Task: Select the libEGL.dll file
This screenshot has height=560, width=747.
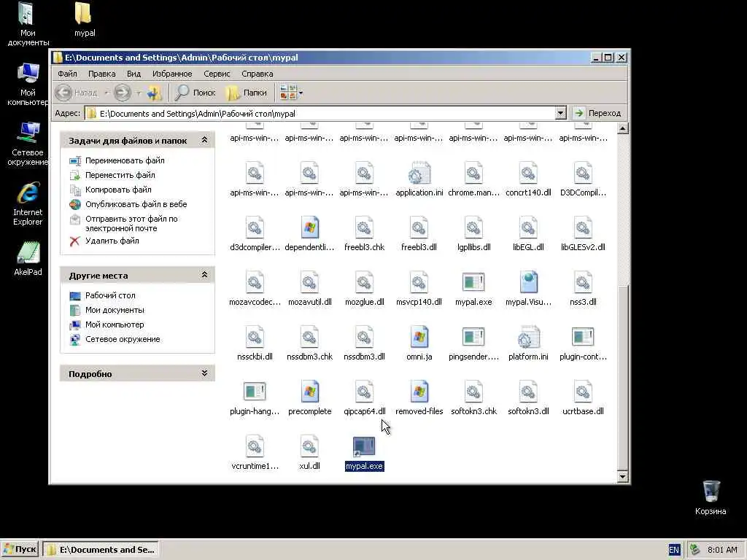Action: point(528,236)
